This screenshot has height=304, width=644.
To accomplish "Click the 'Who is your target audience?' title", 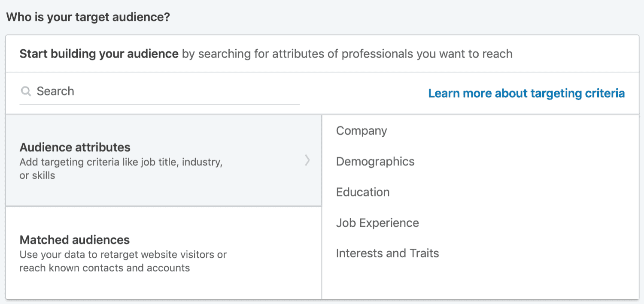I will pos(88,17).
